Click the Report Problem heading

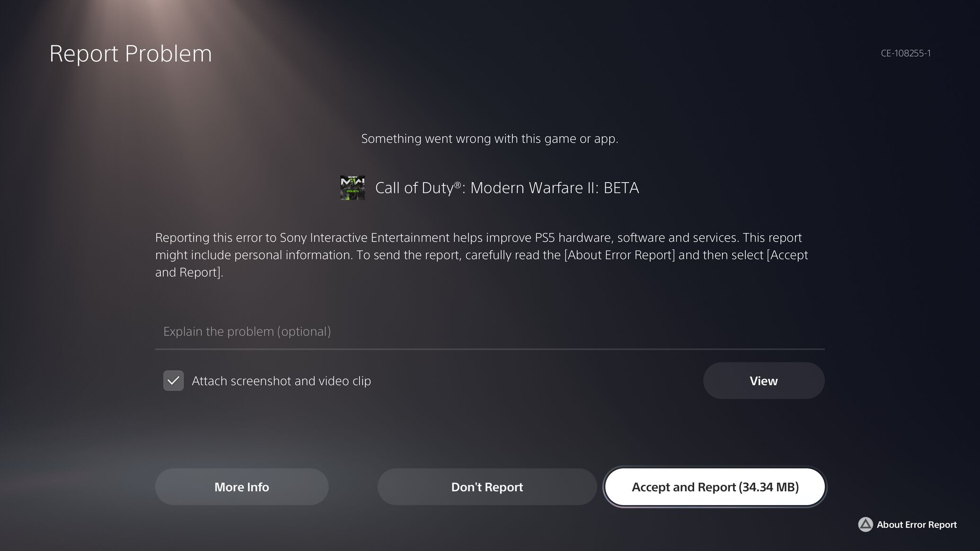click(x=131, y=54)
